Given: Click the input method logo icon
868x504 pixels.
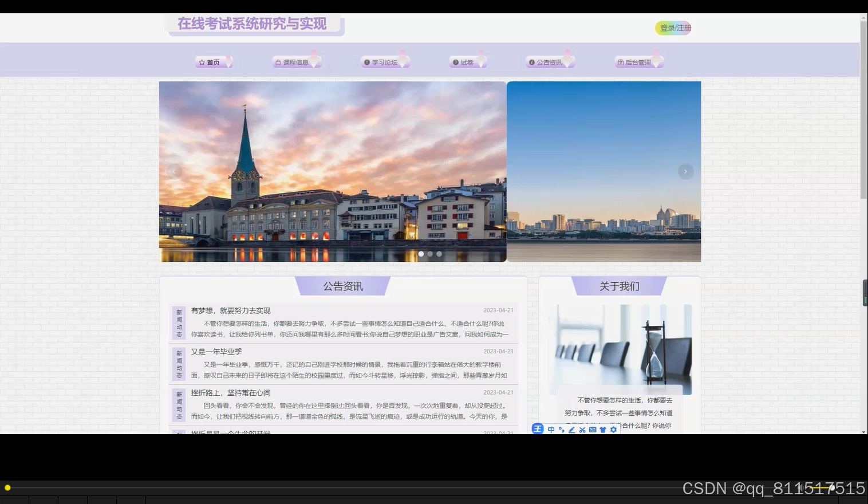Looking at the screenshot, I should tap(538, 429).
